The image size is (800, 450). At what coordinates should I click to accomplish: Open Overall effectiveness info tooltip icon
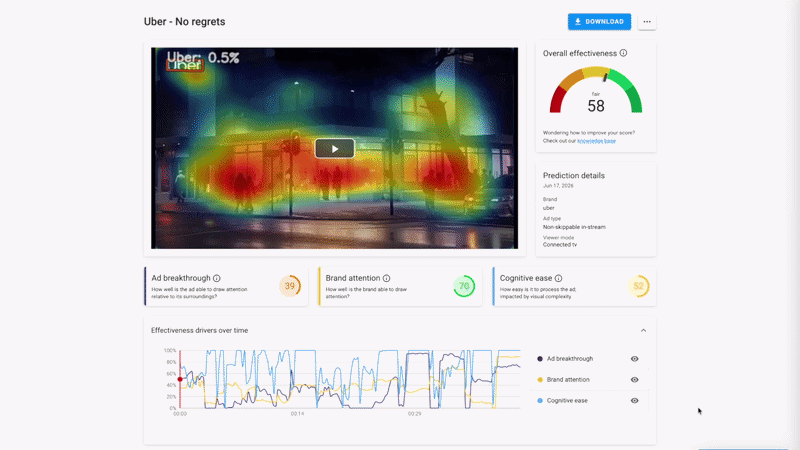click(623, 53)
